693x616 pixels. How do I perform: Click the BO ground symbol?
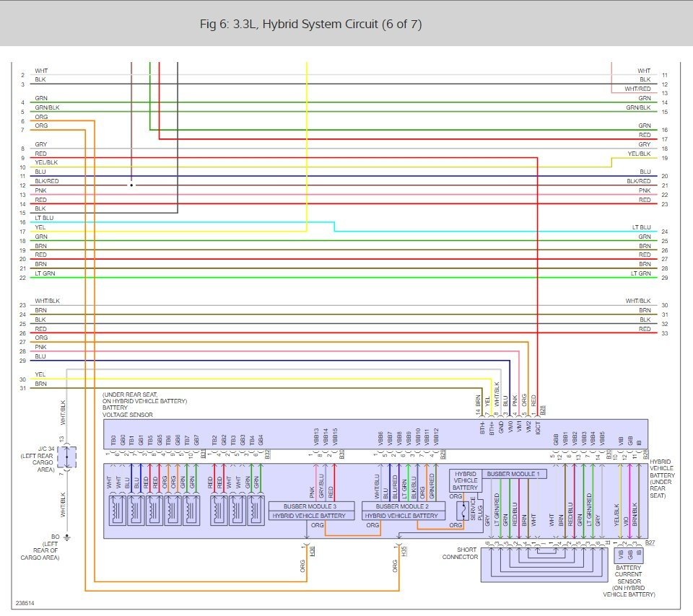pos(66,537)
